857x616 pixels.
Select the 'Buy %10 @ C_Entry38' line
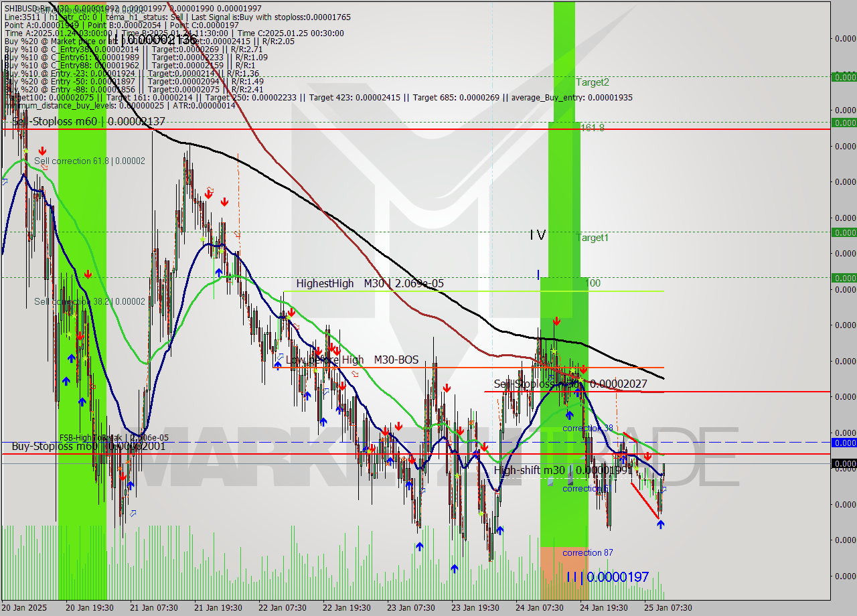(133, 49)
